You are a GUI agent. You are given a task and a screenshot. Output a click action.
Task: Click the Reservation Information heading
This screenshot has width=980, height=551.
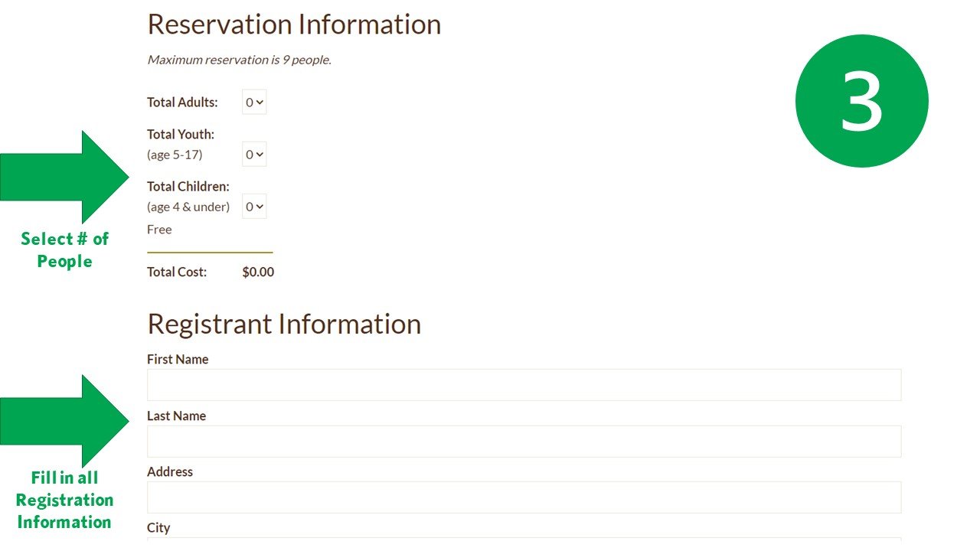(x=294, y=24)
